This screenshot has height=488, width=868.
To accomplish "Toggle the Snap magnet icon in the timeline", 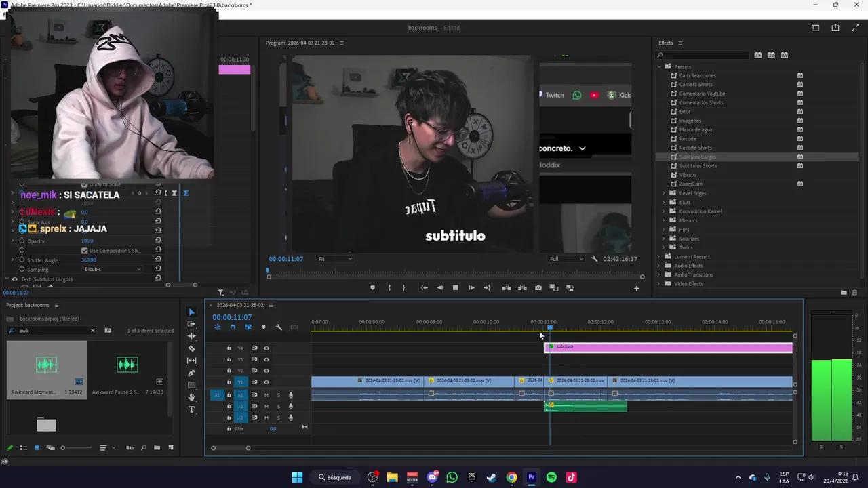I will click(x=233, y=327).
